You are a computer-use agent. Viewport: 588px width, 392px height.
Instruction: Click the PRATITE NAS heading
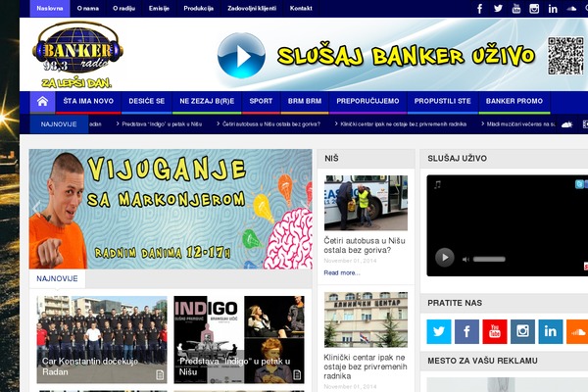pyautogui.click(x=455, y=303)
